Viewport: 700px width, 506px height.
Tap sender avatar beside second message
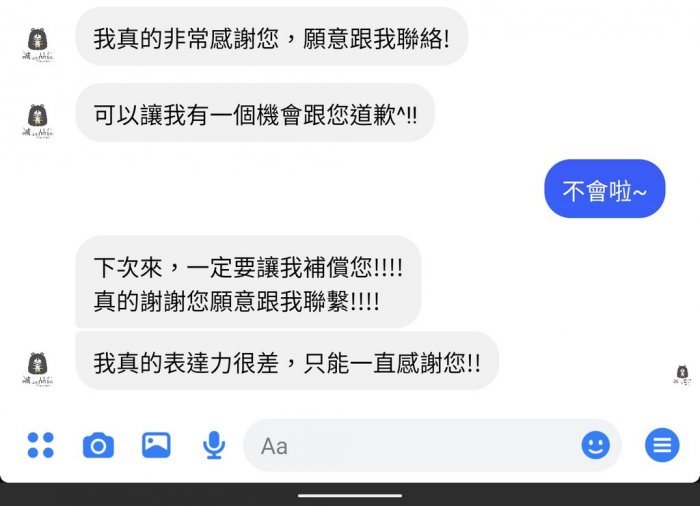click(x=38, y=121)
